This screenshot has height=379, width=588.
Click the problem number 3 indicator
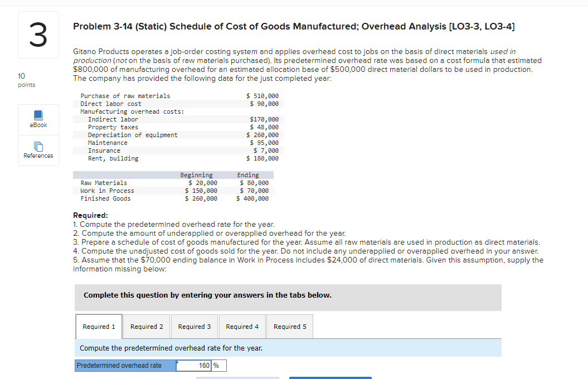coord(38,35)
